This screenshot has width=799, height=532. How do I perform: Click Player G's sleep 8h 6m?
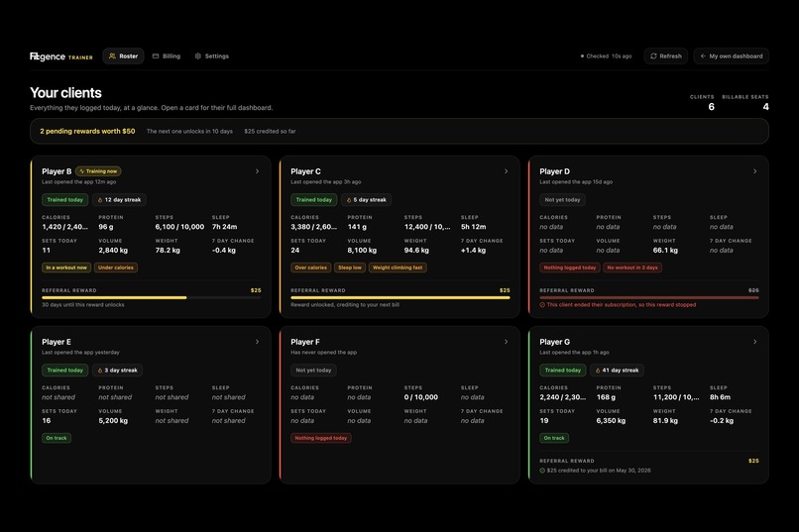[x=720, y=397]
